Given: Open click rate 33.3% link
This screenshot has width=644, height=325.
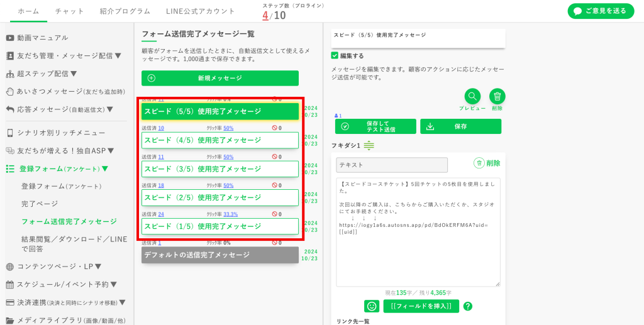Looking at the screenshot, I should point(231,214).
